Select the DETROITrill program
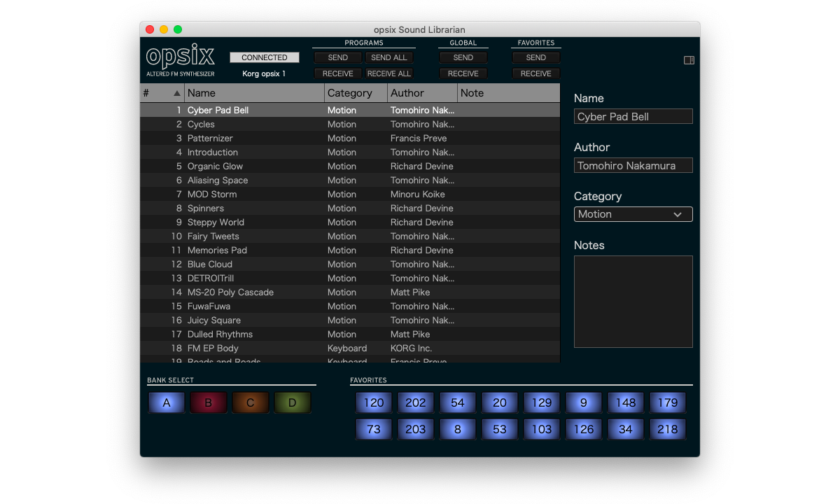 click(x=350, y=278)
